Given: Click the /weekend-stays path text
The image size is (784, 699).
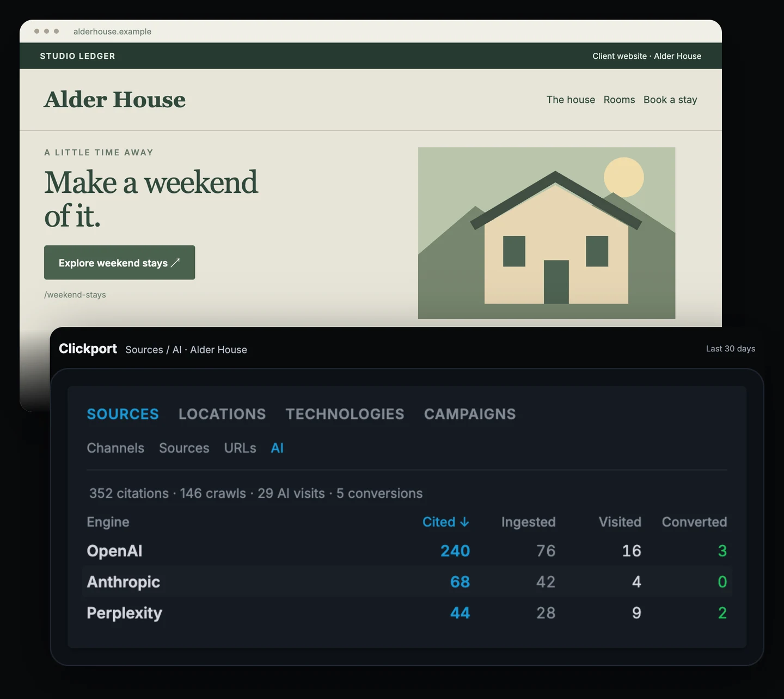Looking at the screenshot, I should pos(75,295).
